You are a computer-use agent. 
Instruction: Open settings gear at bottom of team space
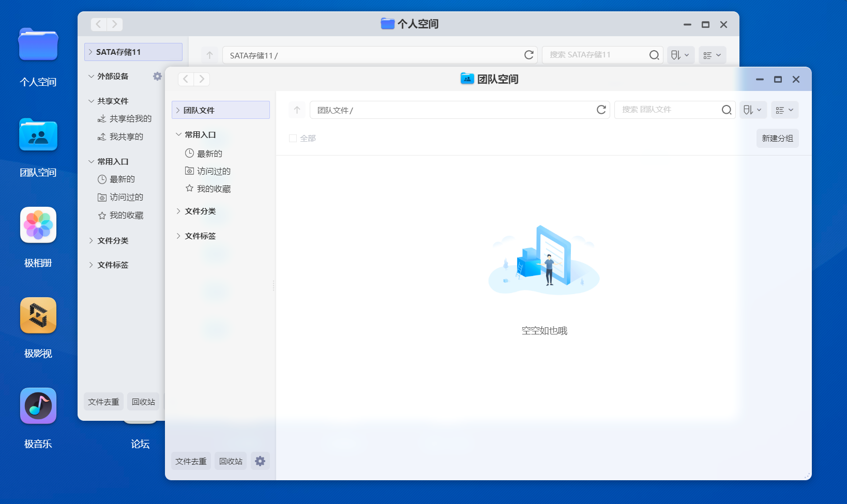(260, 461)
